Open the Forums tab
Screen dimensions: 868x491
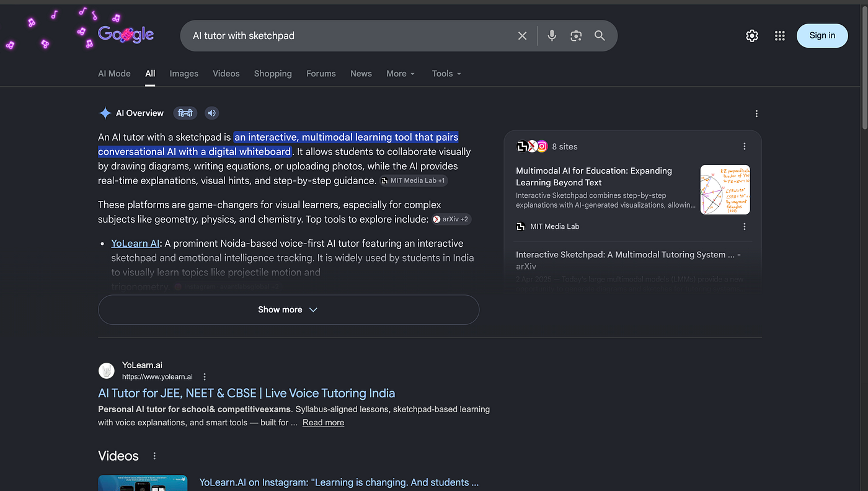point(321,73)
